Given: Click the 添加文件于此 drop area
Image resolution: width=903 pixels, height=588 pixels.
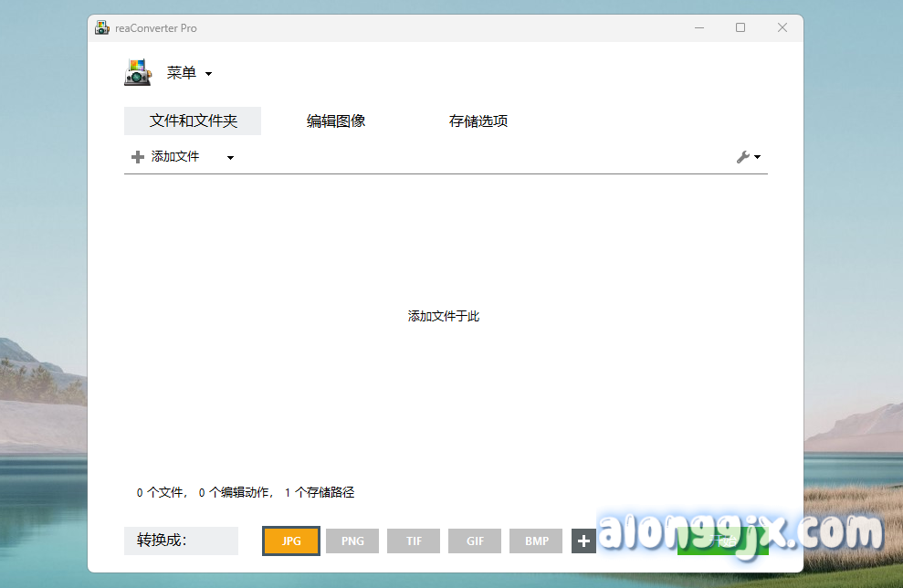Looking at the screenshot, I should pyautogui.click(x=444, y=316).
